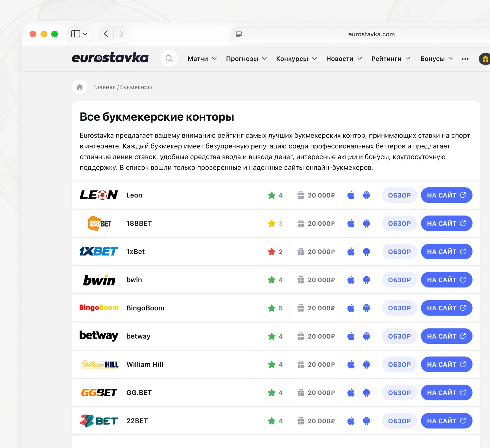This screenshot has height=448, width=490.
Task: Go to 188BET site via НА САЙТ
Action: (x=447, y=223)
